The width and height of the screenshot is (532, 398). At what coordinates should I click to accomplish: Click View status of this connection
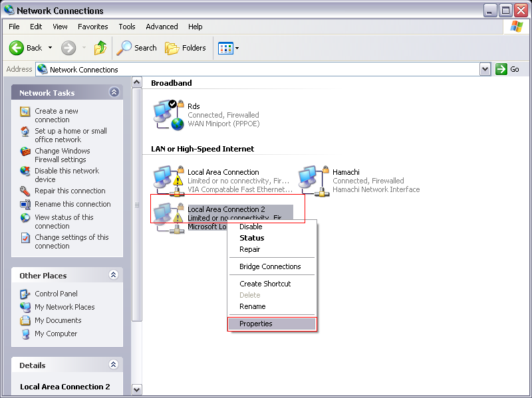pyautogui.click(x=64, y=222)
